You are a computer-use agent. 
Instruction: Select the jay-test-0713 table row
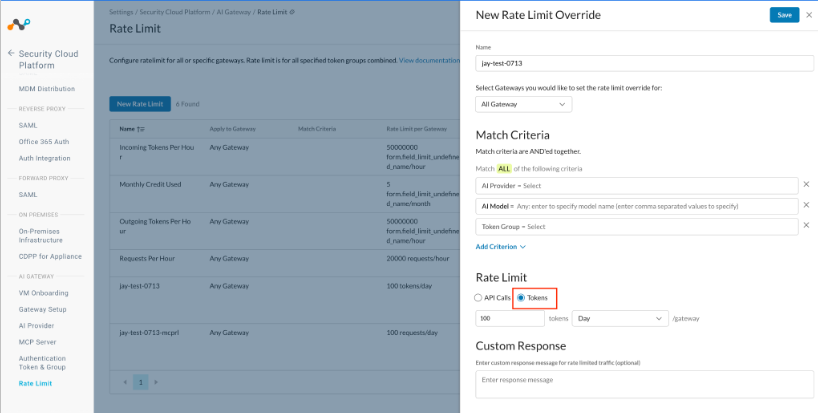pos(285,300)
